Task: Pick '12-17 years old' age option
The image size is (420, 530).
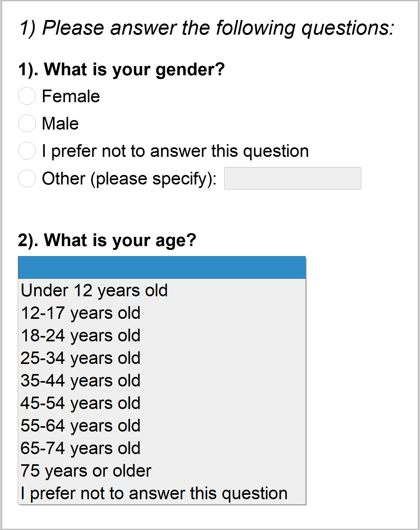Action: pos(162,313)
